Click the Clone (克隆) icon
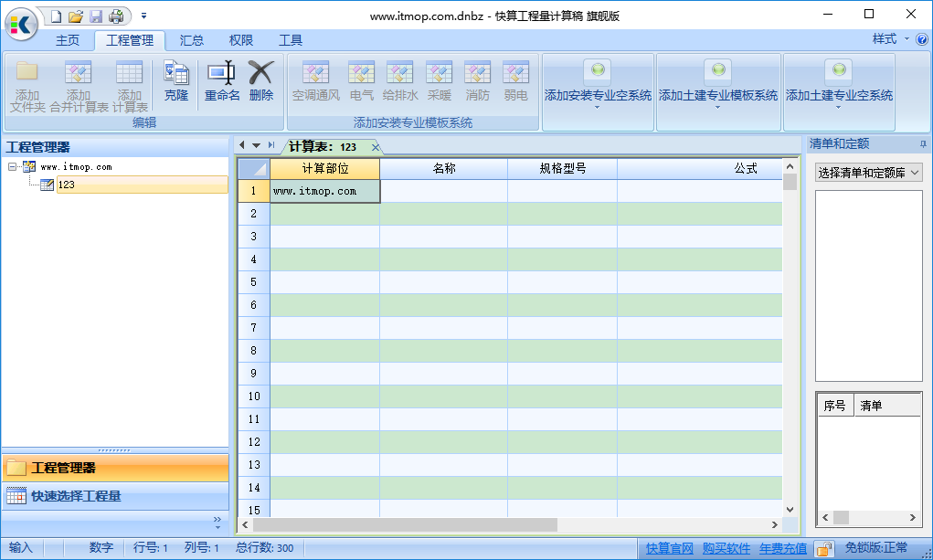This screenshot has height=560, width=933. pos(175,74)
